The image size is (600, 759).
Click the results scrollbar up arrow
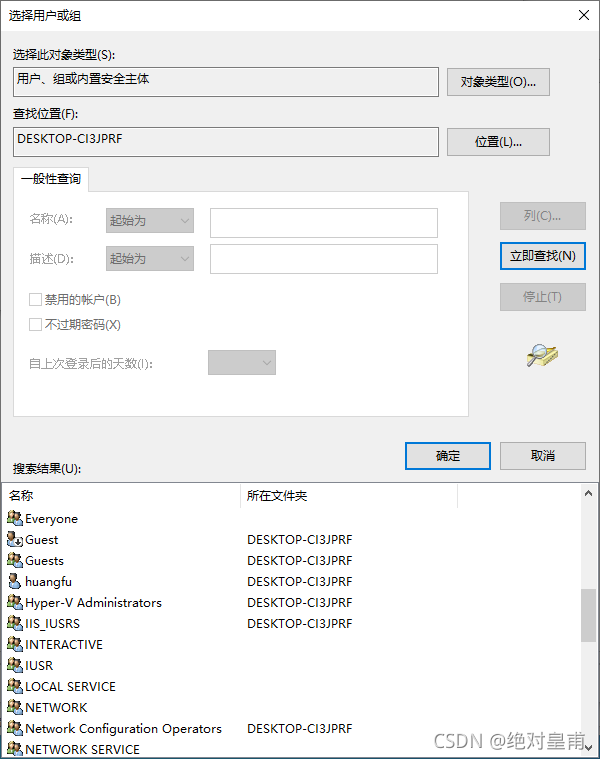[588, 493]
